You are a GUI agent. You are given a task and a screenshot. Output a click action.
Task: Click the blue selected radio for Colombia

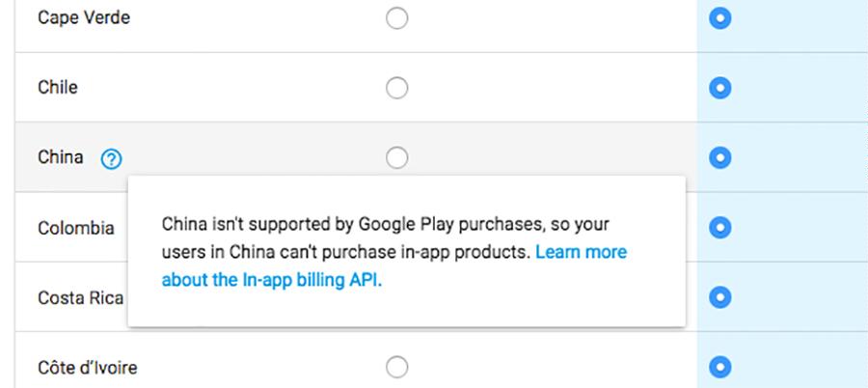coord(720,228)
